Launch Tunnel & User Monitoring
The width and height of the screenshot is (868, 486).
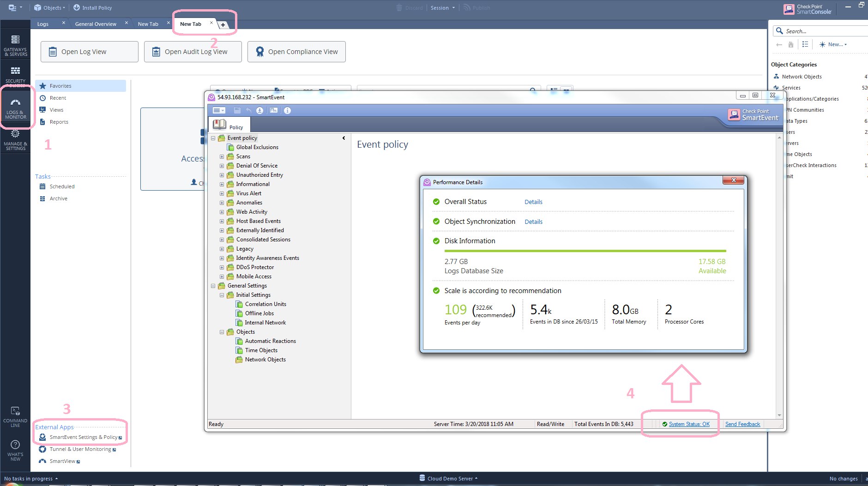[x=77, y=449]
